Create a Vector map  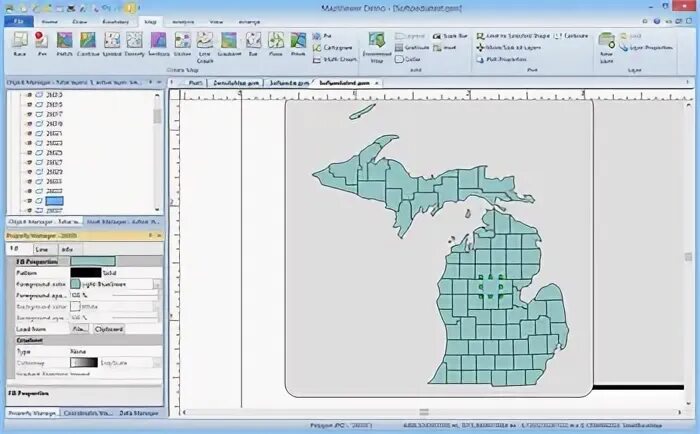tap(182, 44)
